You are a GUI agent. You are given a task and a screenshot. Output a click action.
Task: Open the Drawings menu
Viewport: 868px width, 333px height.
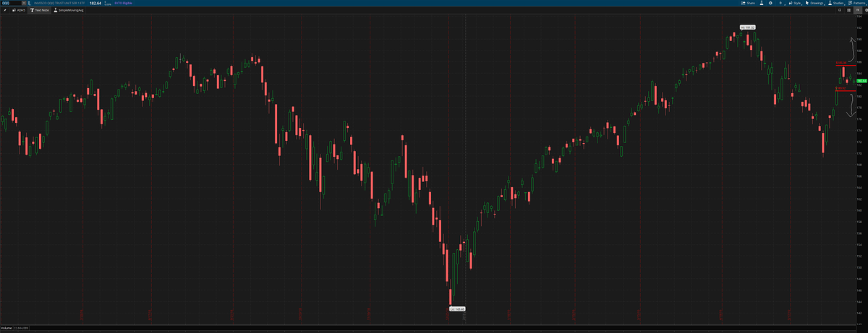pyautogui.click(x=815, y=3)
